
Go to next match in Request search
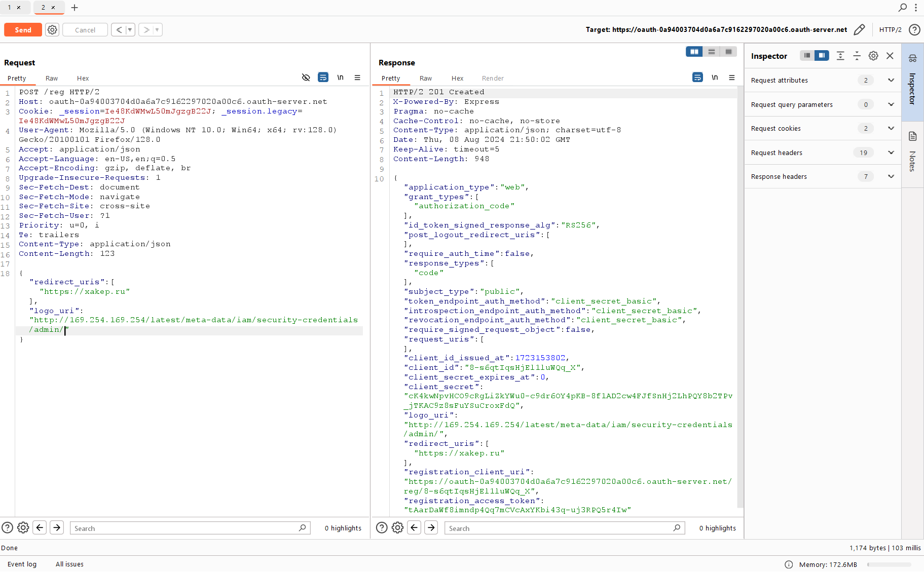coord(57,528)
